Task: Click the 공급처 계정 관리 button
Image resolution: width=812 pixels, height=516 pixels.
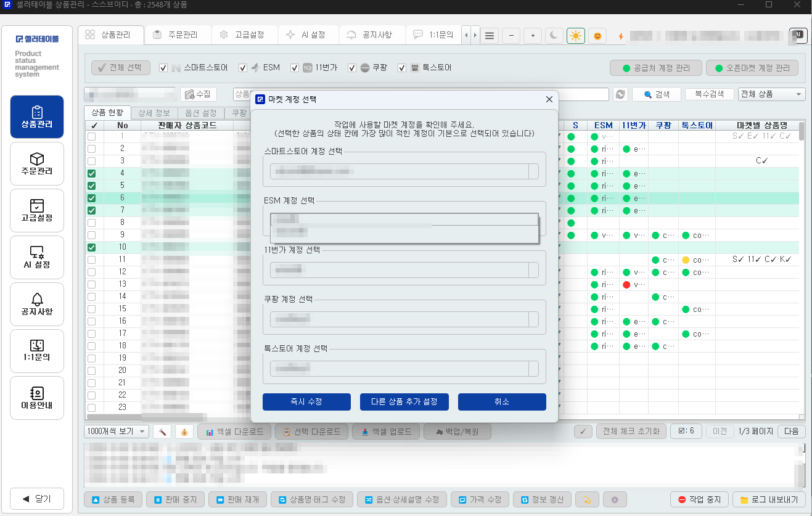Action: click(655, 68)
